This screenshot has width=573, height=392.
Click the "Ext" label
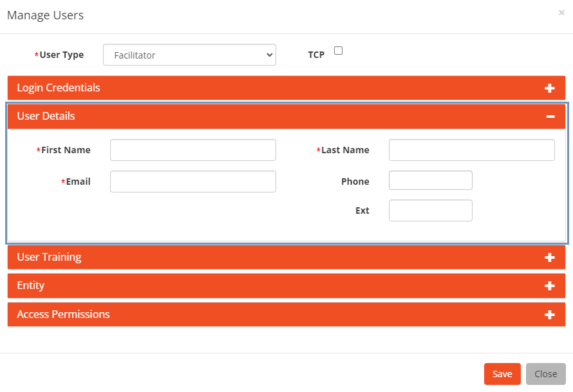pyautogui.click(x=362, y=210)
